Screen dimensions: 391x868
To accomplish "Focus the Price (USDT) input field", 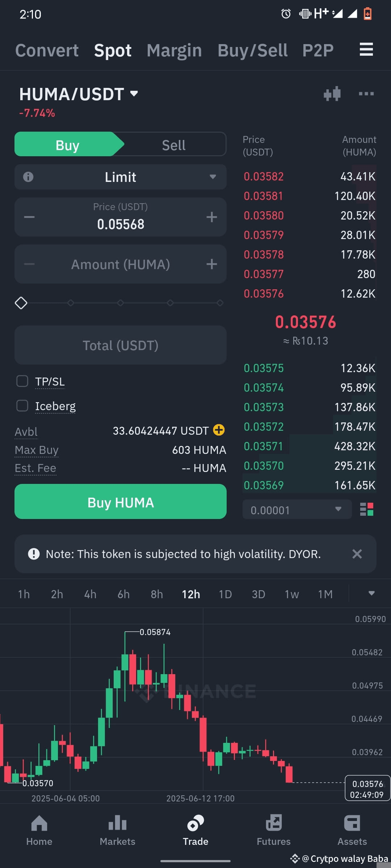I will [x=121, y=217].
